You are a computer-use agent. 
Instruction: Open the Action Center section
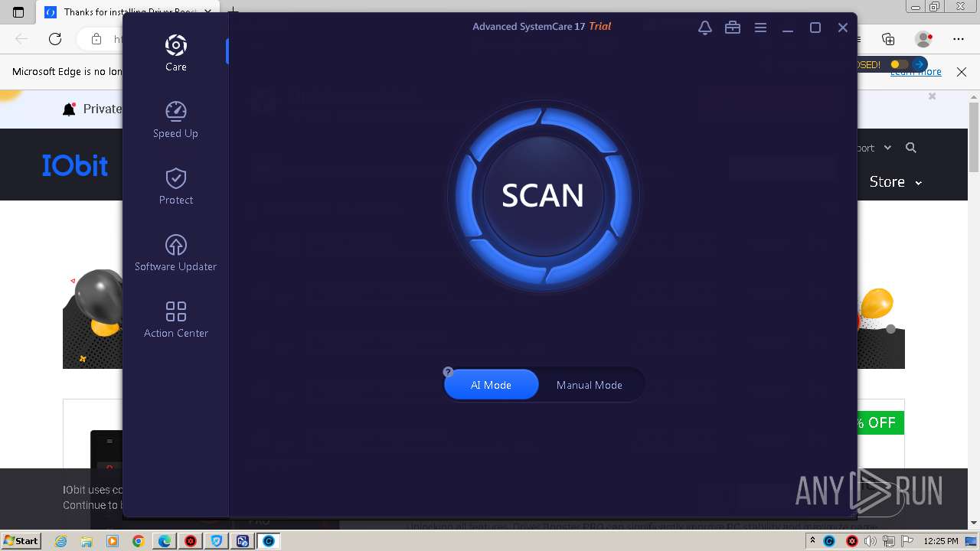(175, 319)
